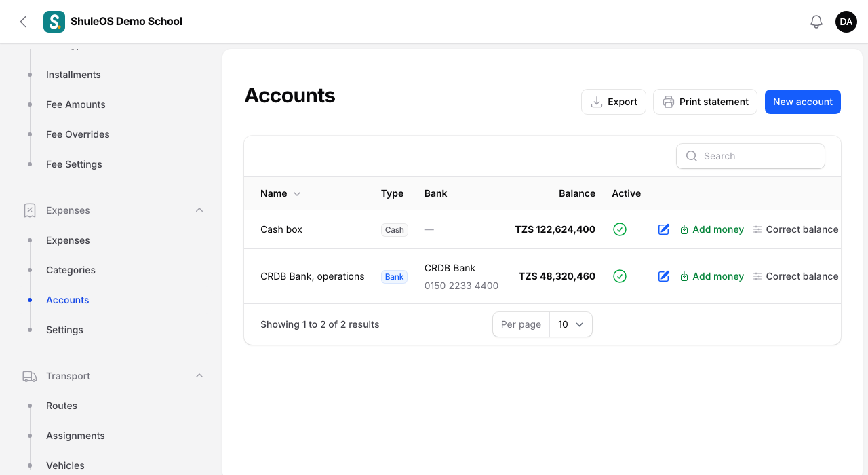The height and width of the screenshot is (475, 868).
Task: Open Fee Settings in the sidebar
Action: (x=74, y=164)
